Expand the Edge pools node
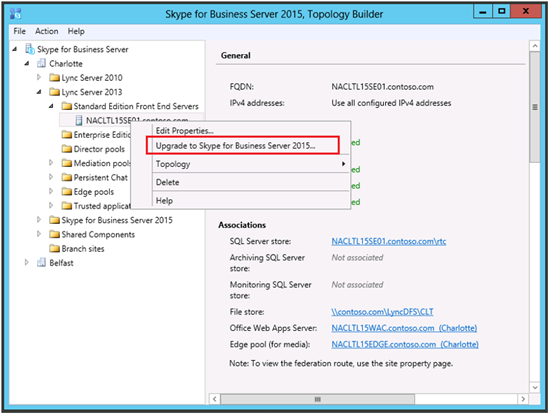Viewport: 550px width, 415px height. point(51,191)
